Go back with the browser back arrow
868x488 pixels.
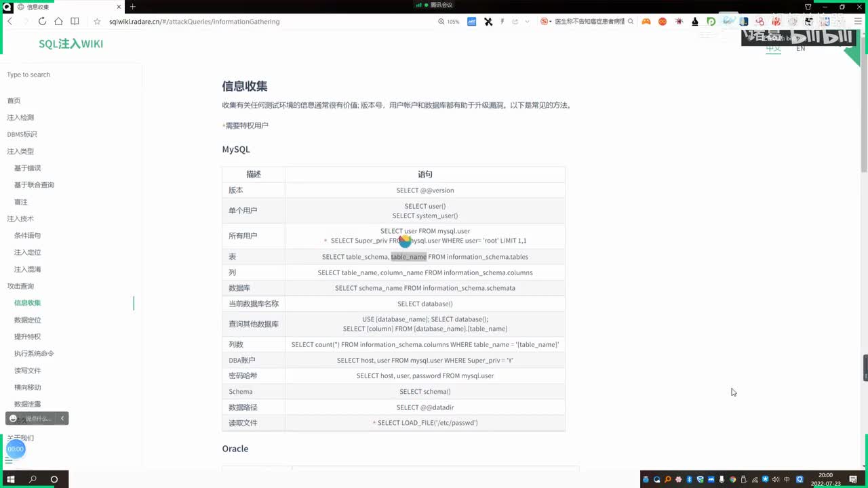point(9,22)
